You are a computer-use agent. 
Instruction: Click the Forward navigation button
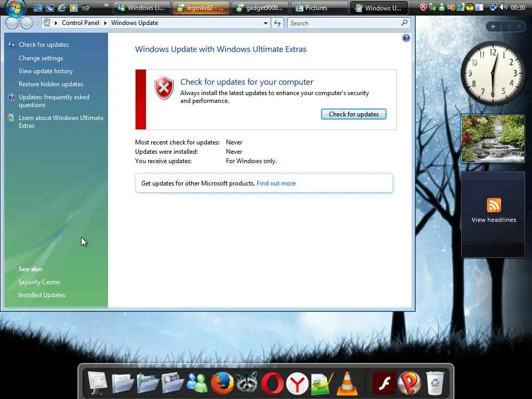tap(26, 23)
